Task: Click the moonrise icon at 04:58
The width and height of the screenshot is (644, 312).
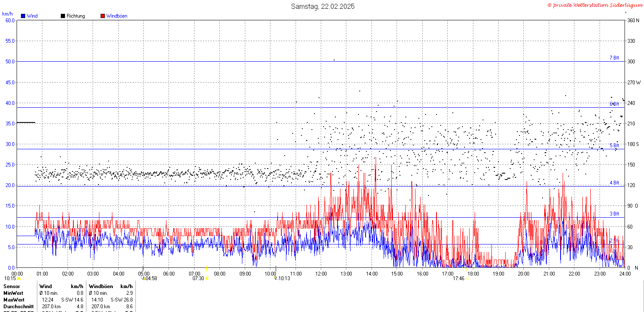Action: coord(143,278)
